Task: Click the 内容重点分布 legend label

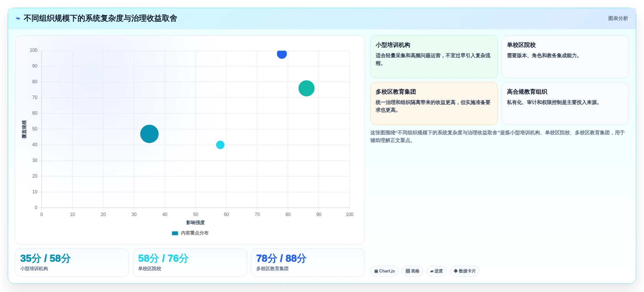Action: coord(195,233)
